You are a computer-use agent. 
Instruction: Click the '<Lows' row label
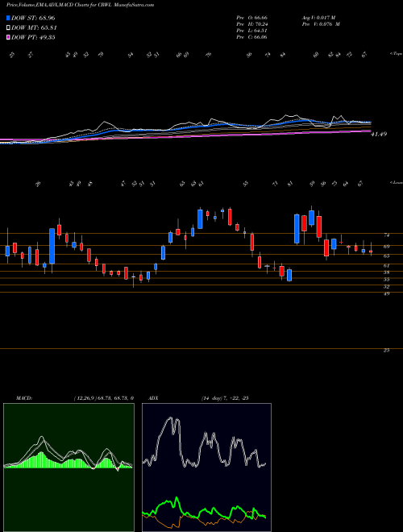pyautogui.click(x=396, y=183)
